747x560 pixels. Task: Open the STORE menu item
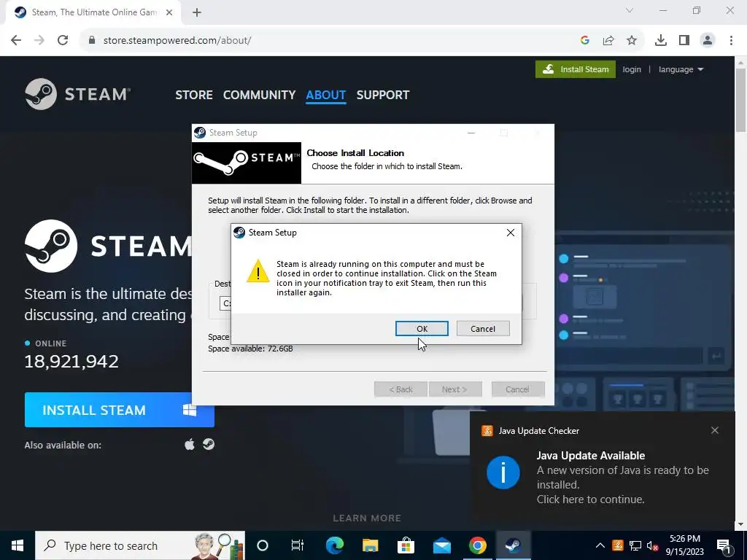[x=194, y=95]
